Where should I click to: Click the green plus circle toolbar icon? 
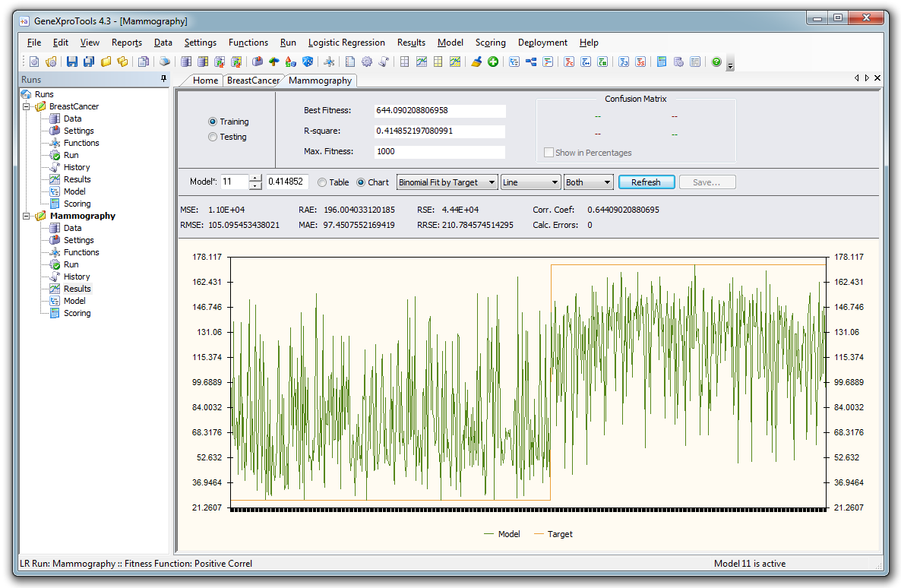[x=493, y=62]
